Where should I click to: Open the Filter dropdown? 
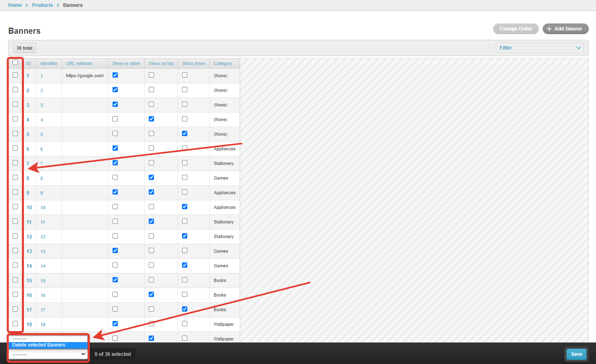(x=539, y=48)
